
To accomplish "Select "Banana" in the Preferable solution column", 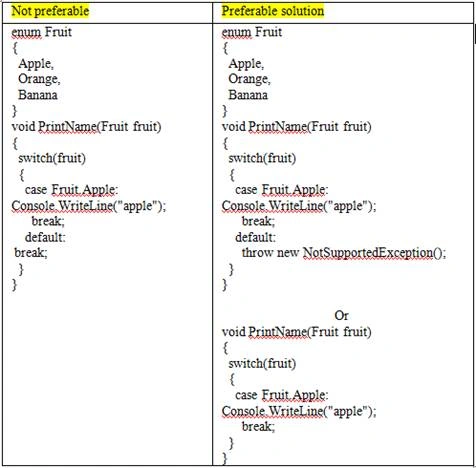I will click(x=248, y=95).
